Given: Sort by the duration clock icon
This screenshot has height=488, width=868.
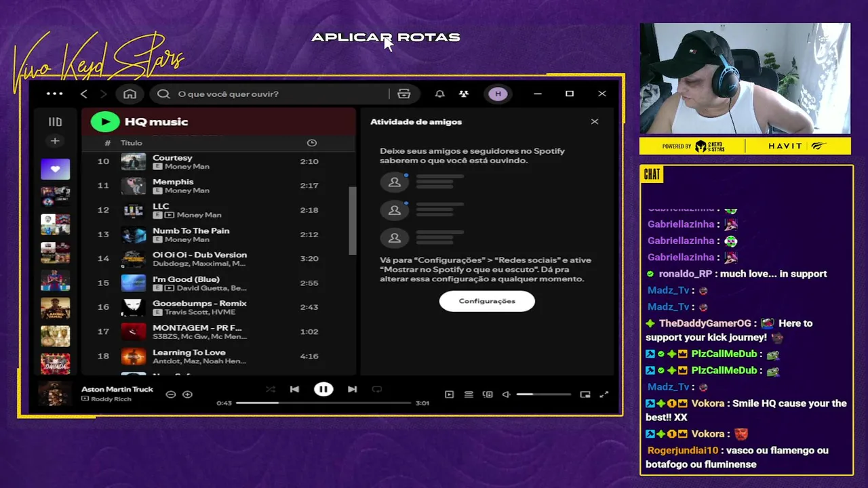Looking at the screenshot, I should (x=312, y=142).
